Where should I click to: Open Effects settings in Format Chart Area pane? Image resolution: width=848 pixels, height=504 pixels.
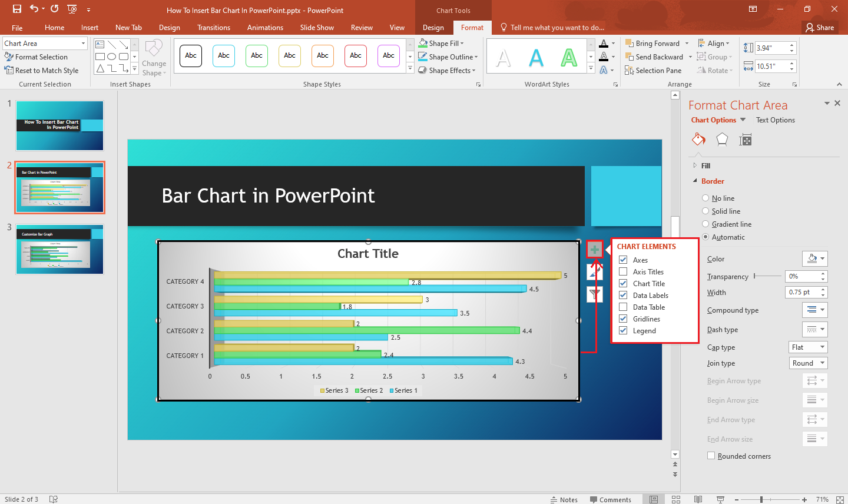722,140
